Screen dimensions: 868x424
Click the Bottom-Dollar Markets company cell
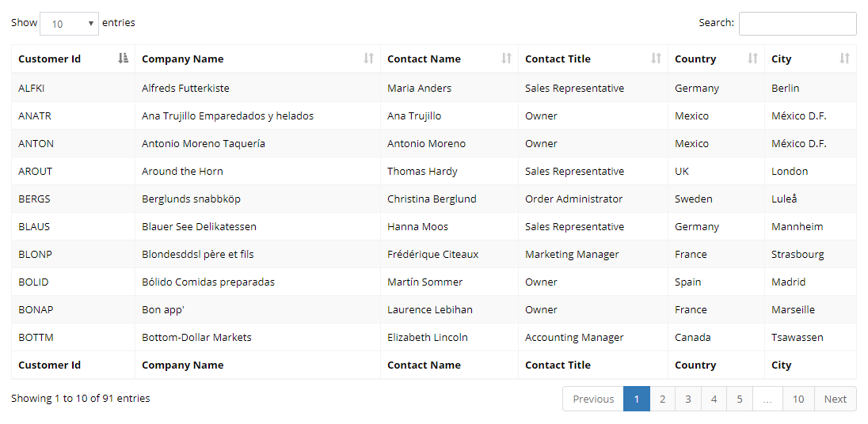(196, 337)
